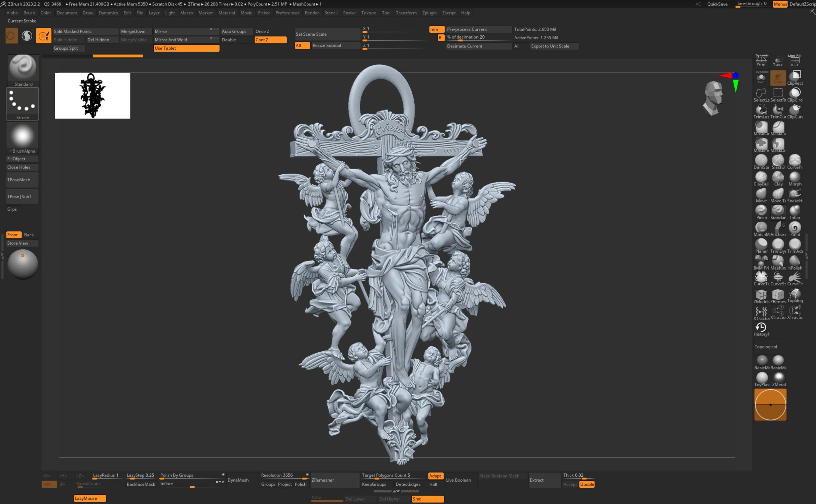The height and width of the screenshot is (504, 816).
Task: Pick the ClayBuildup brush
Action: click(x=761, y=179)
